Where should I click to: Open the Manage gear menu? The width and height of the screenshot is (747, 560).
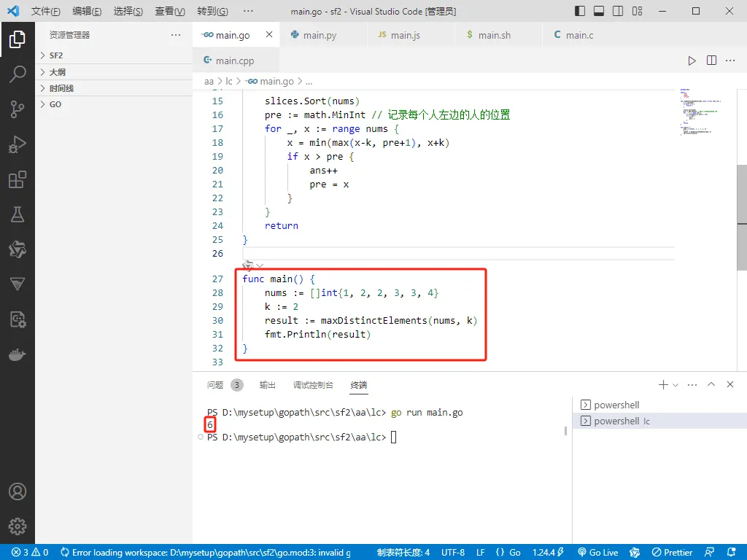click(x=18, y=526)
